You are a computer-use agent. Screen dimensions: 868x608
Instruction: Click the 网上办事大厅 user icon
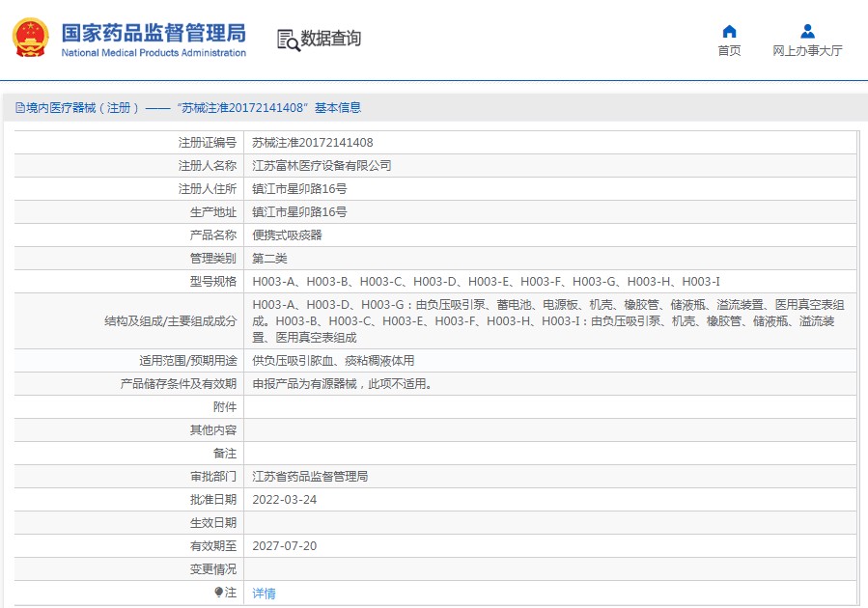coord(808,31)
